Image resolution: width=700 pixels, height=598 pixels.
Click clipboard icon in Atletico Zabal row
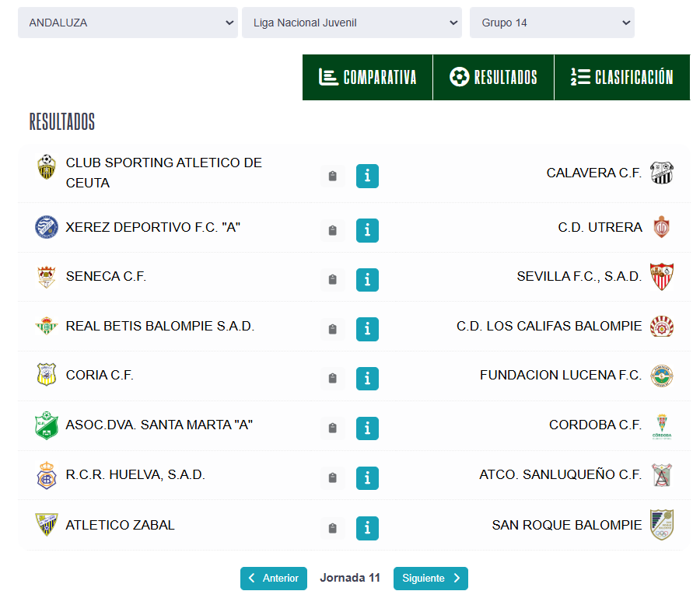tap(333, 528)
